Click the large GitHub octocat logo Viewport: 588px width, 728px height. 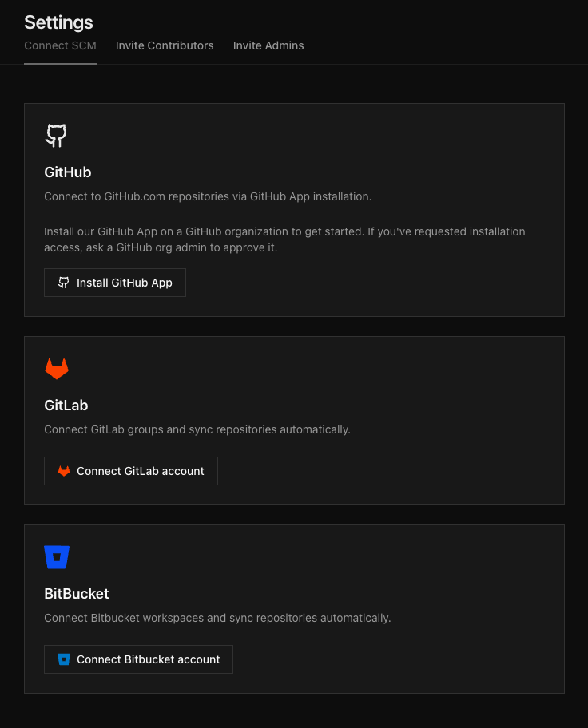pyautogui.click(x=56, y=136)
